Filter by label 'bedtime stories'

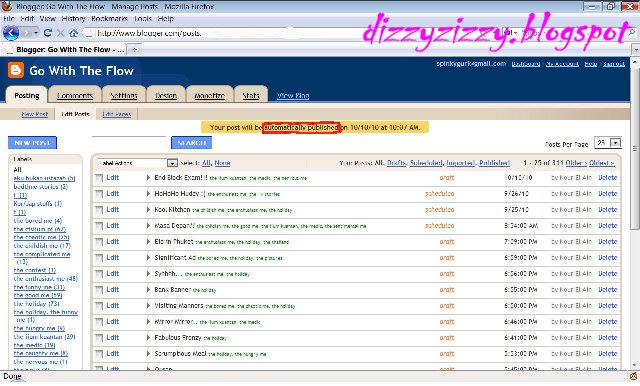coord(40,186)
